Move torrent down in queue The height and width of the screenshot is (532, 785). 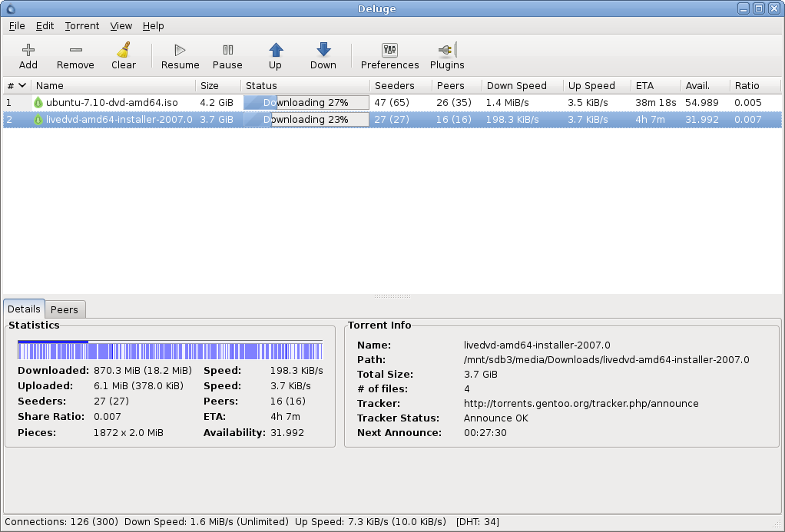click(323, 51)
